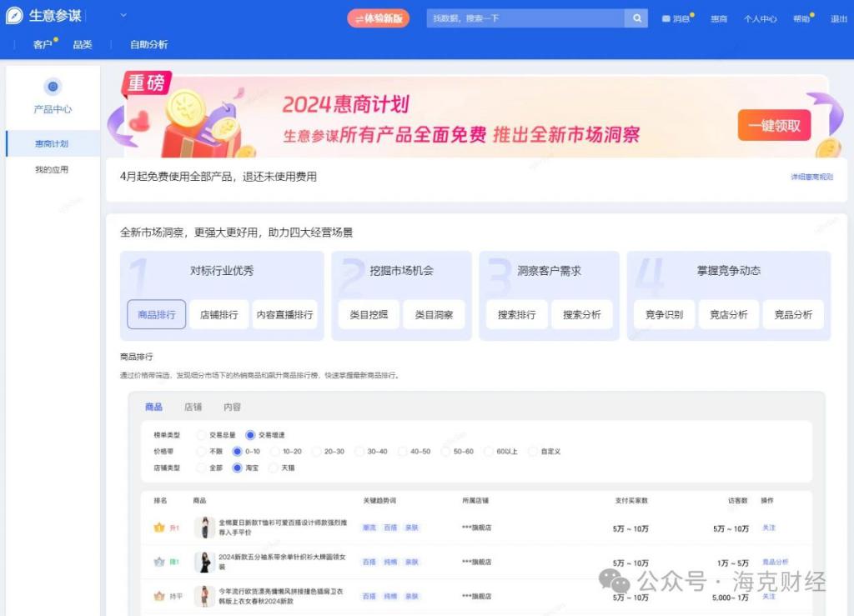Open the 惠商 link in the header
854x616 pixels.
click(x=719, y=18)
